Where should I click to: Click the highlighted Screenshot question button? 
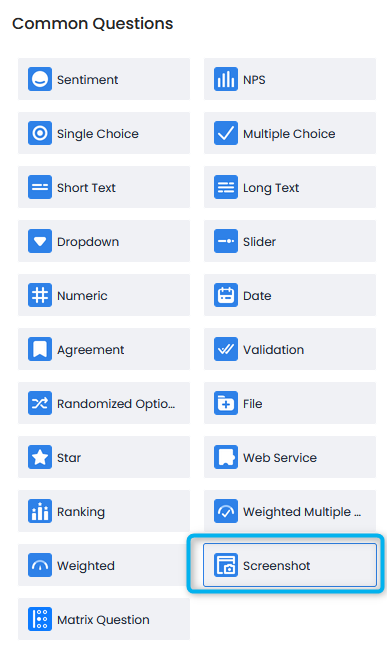(x=290, y=565)
